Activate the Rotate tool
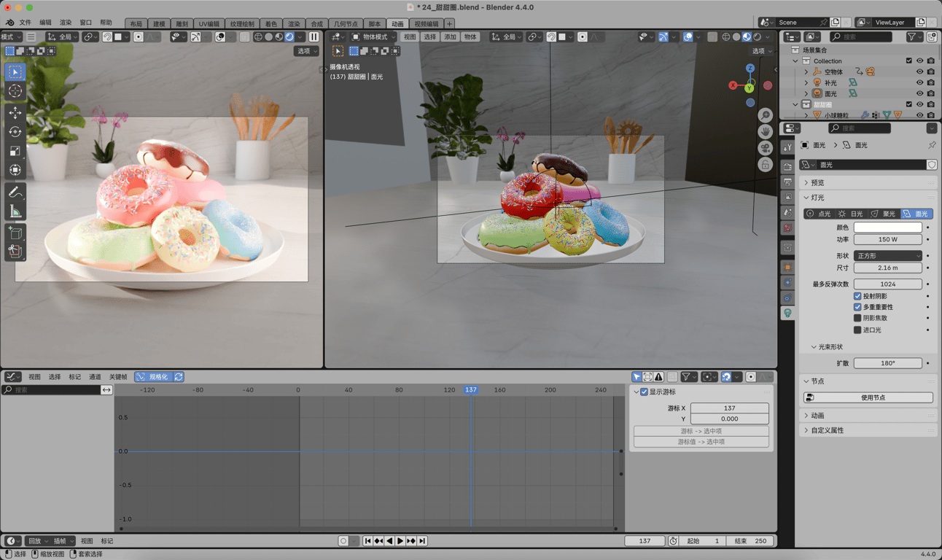Image resolution: width=942 pixels, height=560 pixels. coord(15,132)
